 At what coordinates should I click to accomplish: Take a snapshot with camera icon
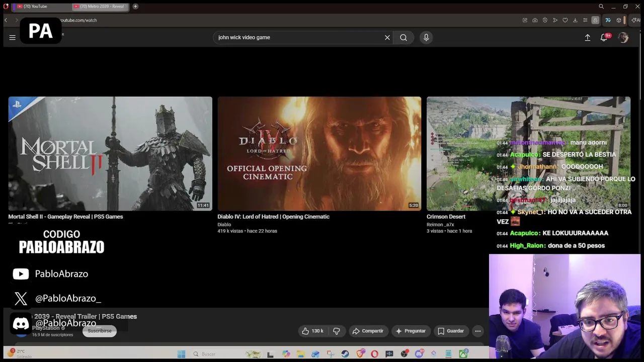click(535, 20)
